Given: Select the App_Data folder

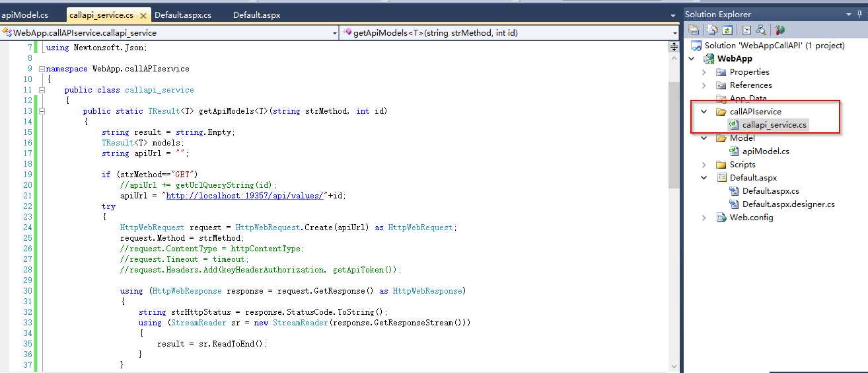Looking at the screenshot, I should pos(748,99).
